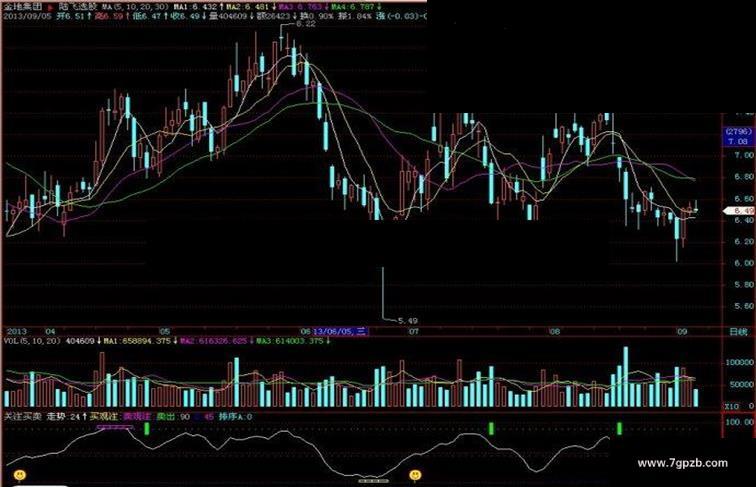The height and width of the screenshot is (487, 756).
Task: Click the 卖出:90 green label
Action: click(x=174, y=416)
